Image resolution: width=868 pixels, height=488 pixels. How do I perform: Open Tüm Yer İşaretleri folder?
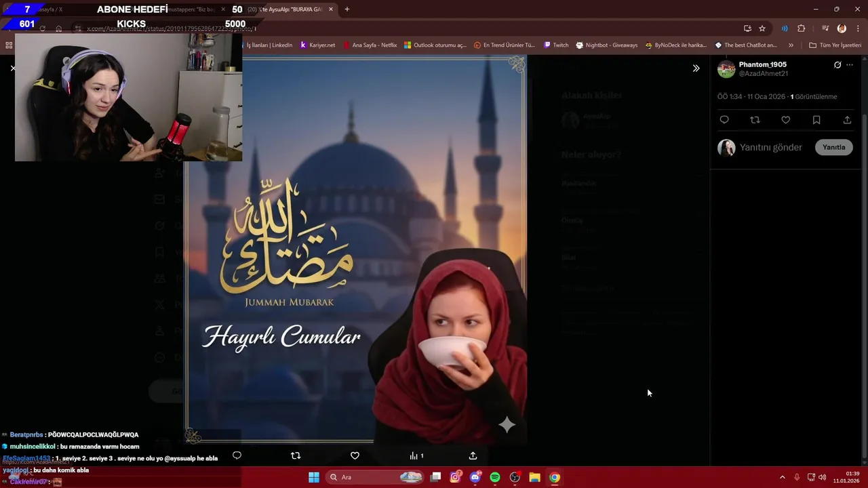pyautogui.click(x=835, y=45)
